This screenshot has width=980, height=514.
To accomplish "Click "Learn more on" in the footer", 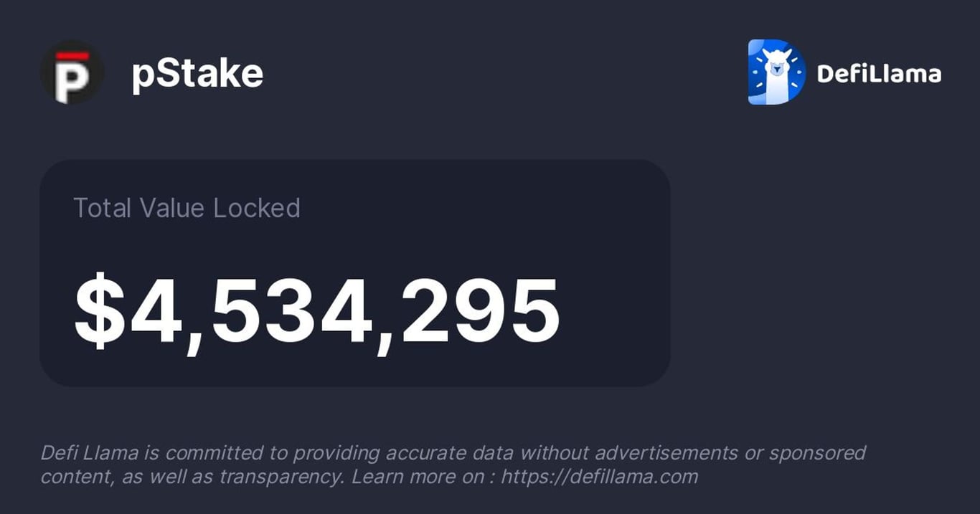I will tap(418, 477).
